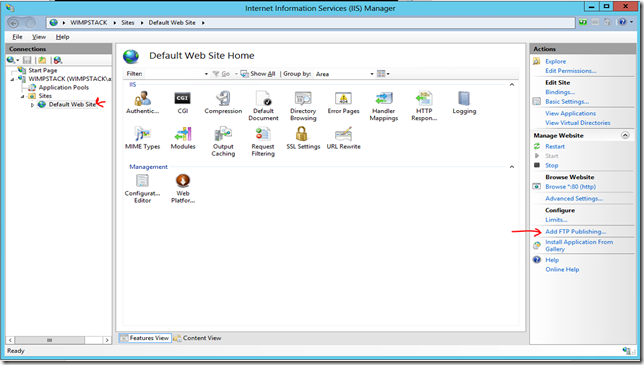Viewport: 644px width, 365px height.
Task: Click WIMPSTACK in address breadcrumb
Action: pyautogui.click(x=88, y=23)
